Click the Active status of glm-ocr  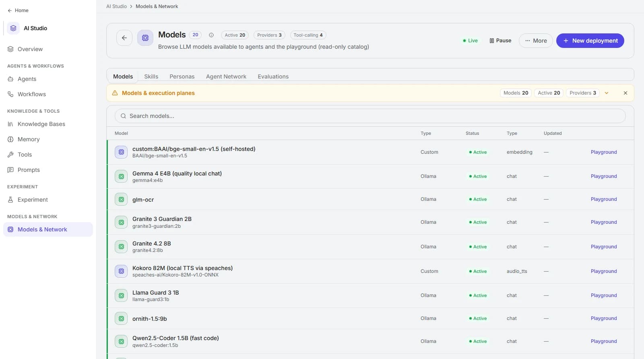coord(478,199)
